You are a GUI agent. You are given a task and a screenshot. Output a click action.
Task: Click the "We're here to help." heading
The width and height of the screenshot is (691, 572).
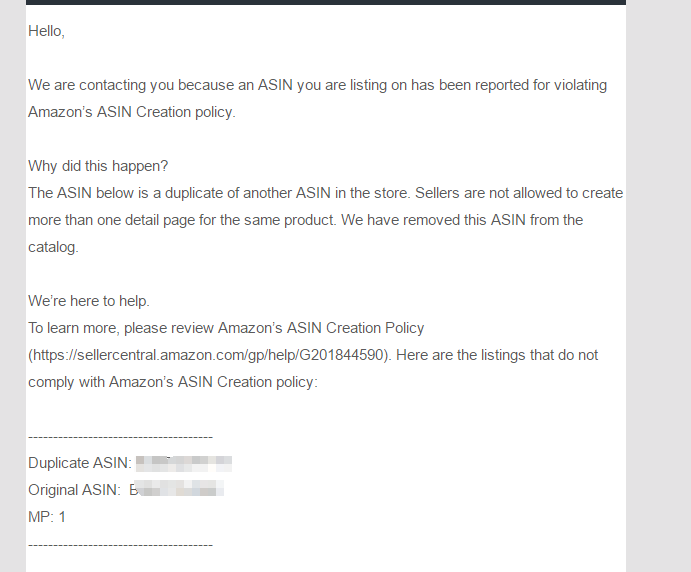coord(89,301)
